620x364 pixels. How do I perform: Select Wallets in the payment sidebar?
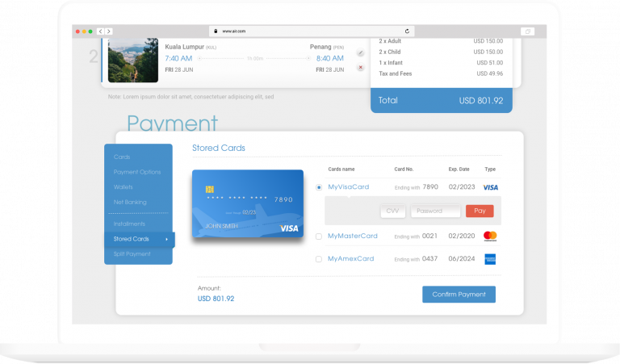coord(123,187)
